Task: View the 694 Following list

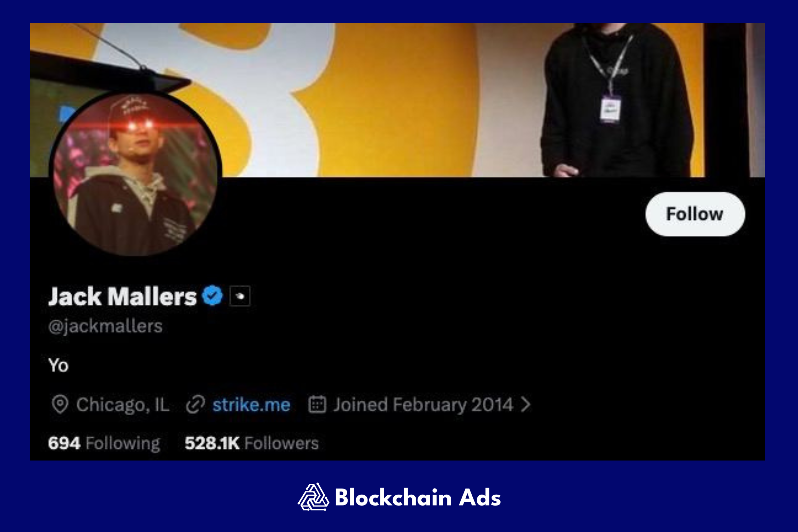Action: [x=104, y=443]
